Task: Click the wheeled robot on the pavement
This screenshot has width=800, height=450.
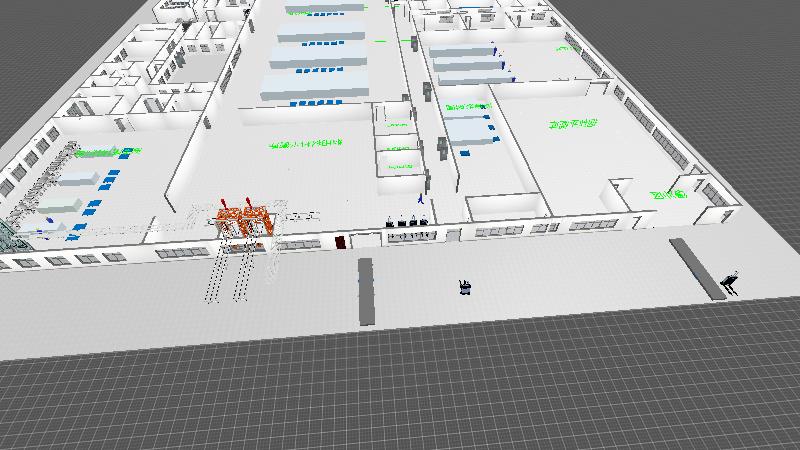Action: 464,288
